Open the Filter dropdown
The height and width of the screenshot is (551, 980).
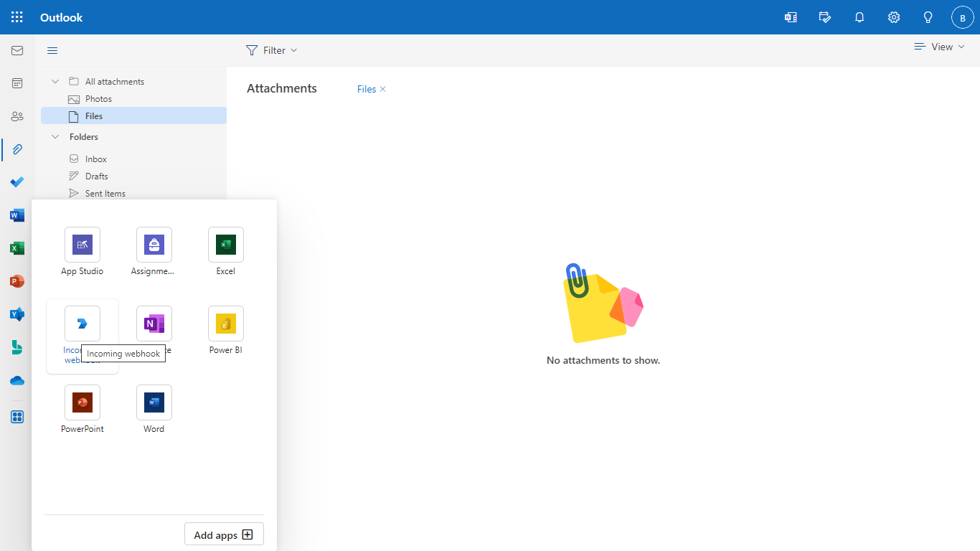(x=272, y=50)
